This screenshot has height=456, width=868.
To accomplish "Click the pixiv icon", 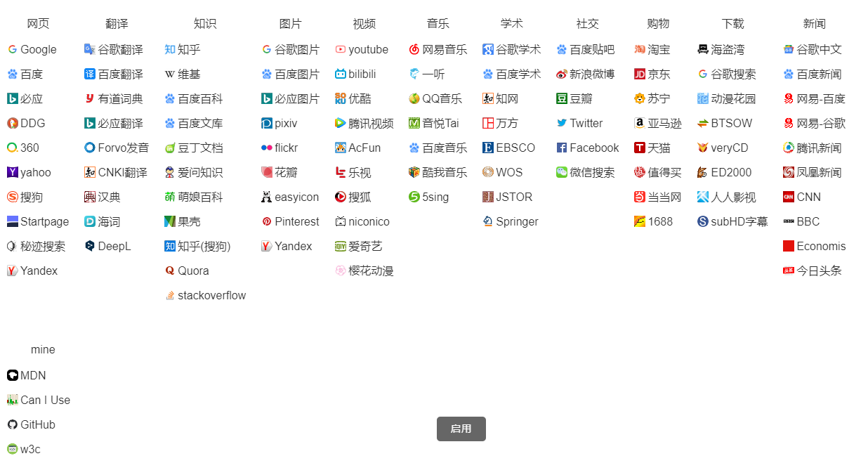I will click(267, 124).
